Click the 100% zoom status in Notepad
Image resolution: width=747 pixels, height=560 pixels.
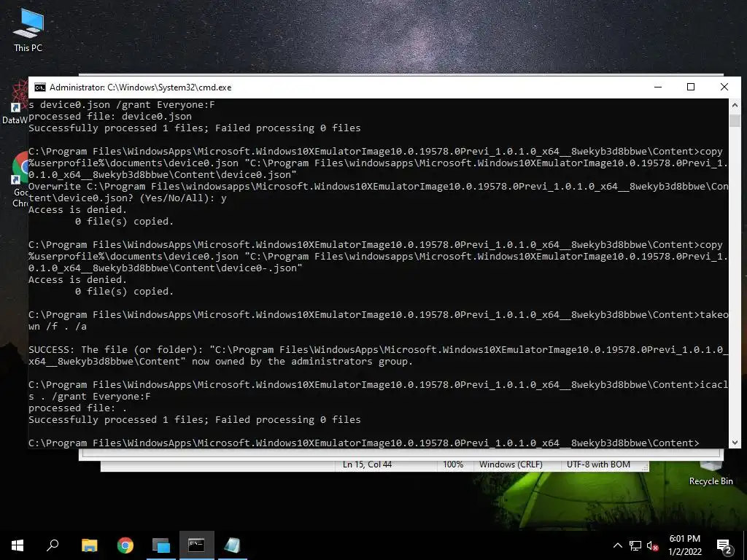pos(453,464)
